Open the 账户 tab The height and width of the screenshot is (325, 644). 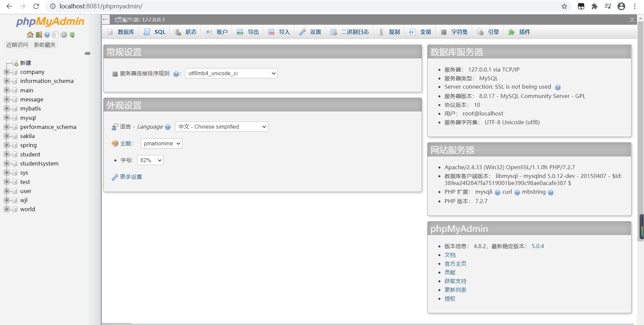coord(216,32)
